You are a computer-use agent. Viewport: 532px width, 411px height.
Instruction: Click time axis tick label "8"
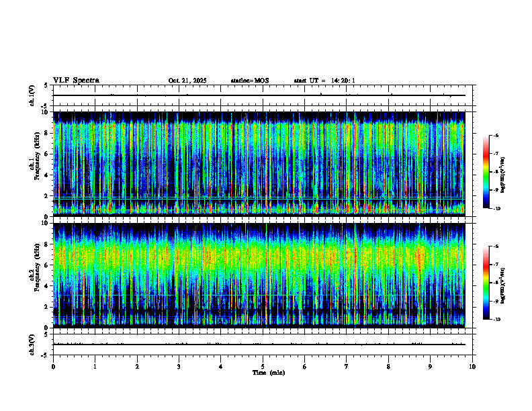(x=388, y=367)
